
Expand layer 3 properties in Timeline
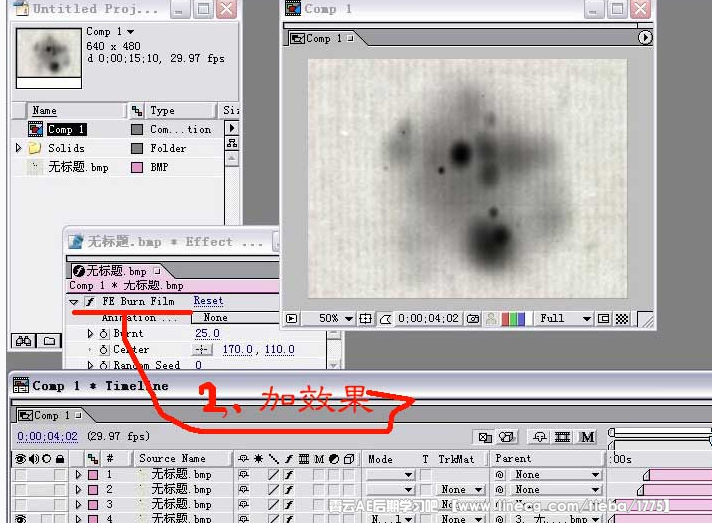[x=78, y=505]
